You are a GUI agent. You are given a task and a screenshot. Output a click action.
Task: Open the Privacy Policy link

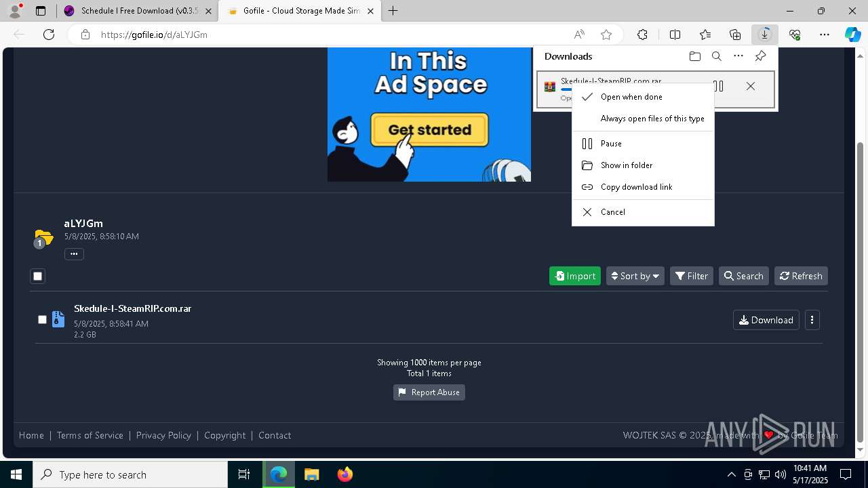point(163,435)
